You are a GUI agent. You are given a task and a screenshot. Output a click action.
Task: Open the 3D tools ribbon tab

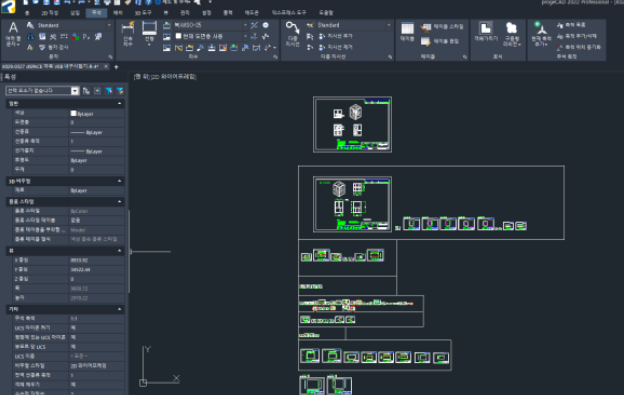143,13
